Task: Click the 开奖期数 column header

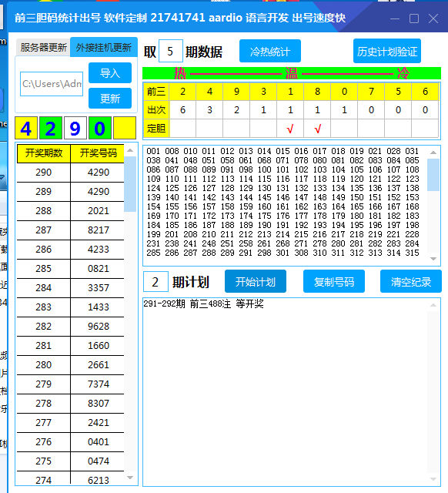Action: [44, 153]
